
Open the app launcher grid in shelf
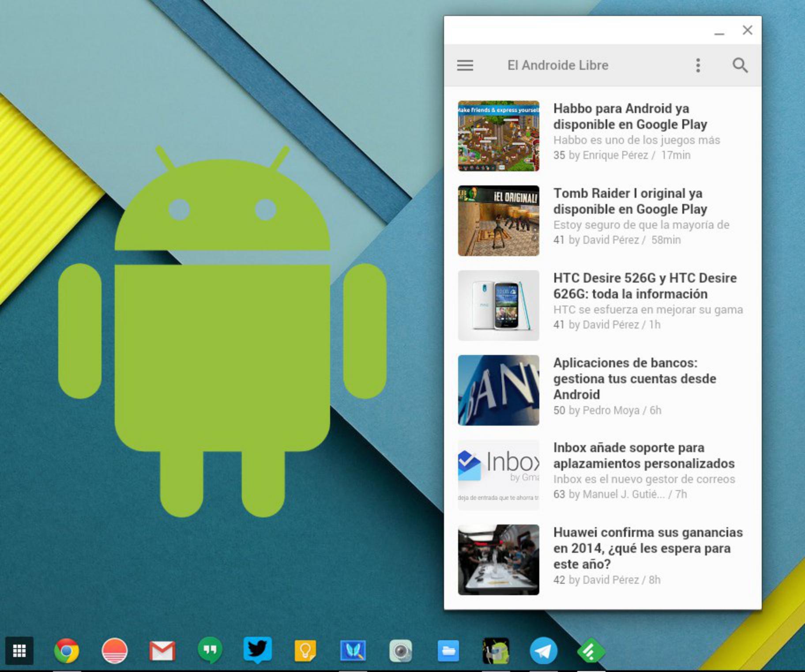(19, 650)
